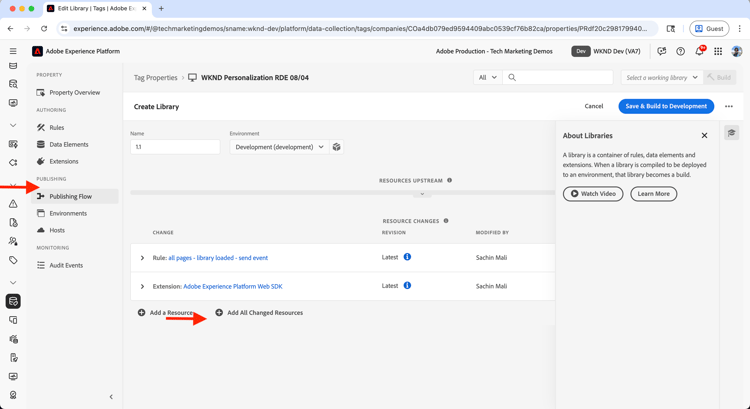Open Adobe Experience Platform Web SDK link

point(233,287)
